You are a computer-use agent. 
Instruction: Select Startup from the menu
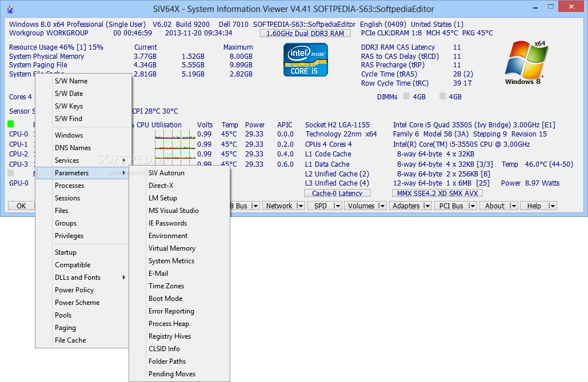[83, 252]
